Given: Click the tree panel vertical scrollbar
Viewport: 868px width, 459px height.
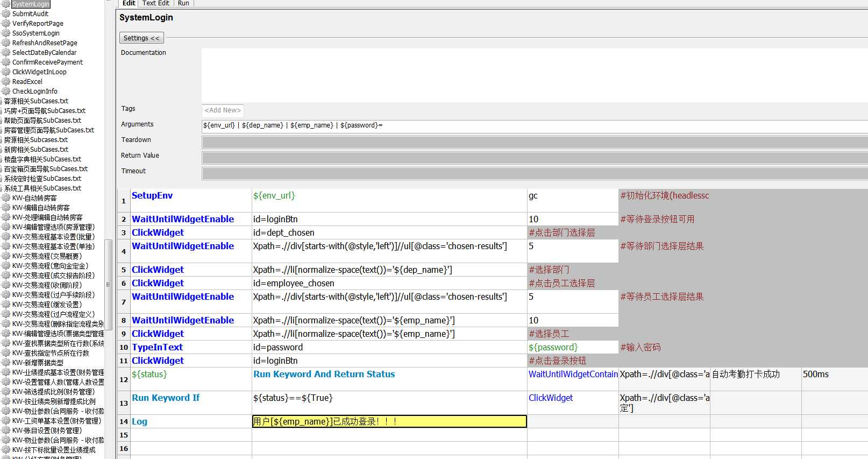Looking at the screenshot, I should [x=108, y=285].
